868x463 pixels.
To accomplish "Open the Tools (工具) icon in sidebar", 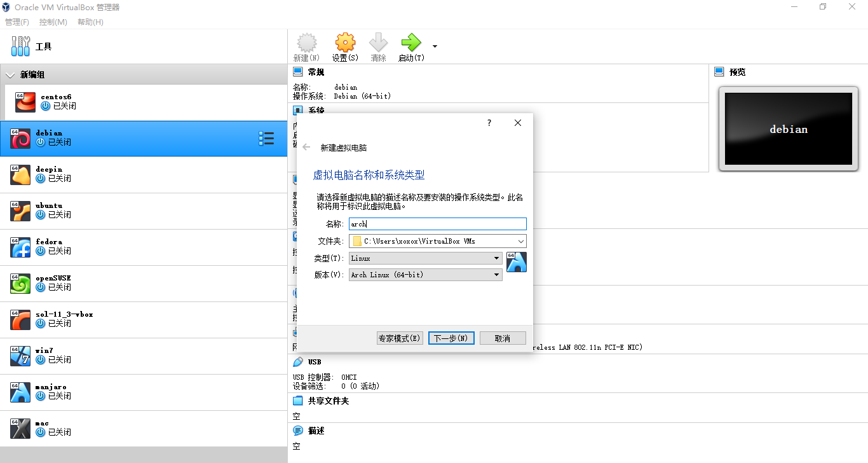I will [21, 46].
